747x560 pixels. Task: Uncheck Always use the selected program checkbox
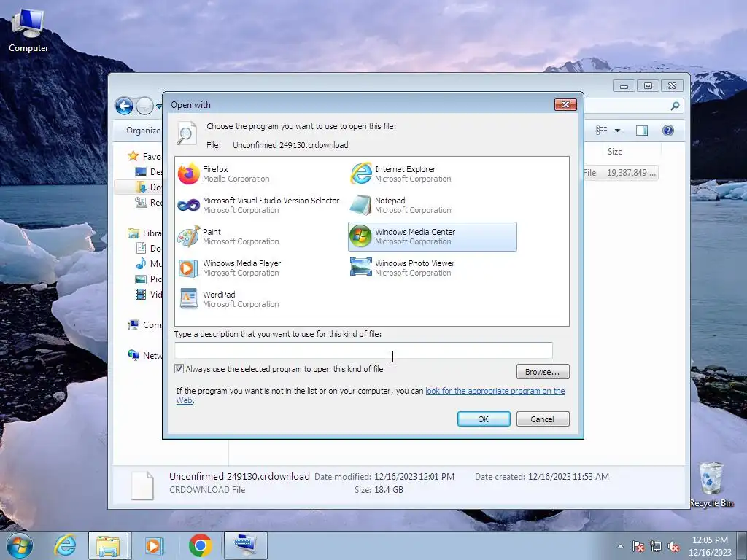click(179, 368)
